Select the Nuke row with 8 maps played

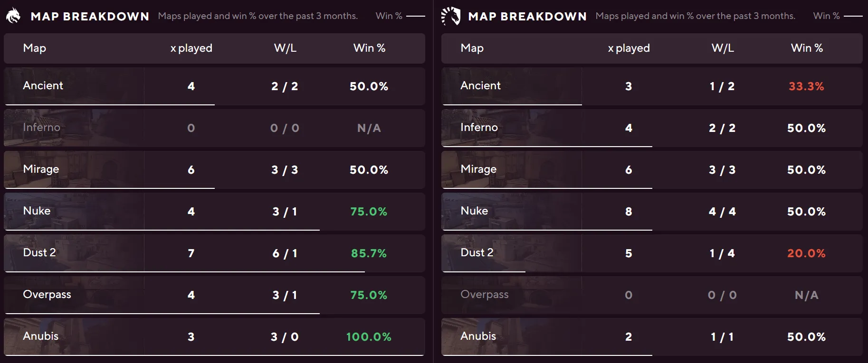coord(652,211)
